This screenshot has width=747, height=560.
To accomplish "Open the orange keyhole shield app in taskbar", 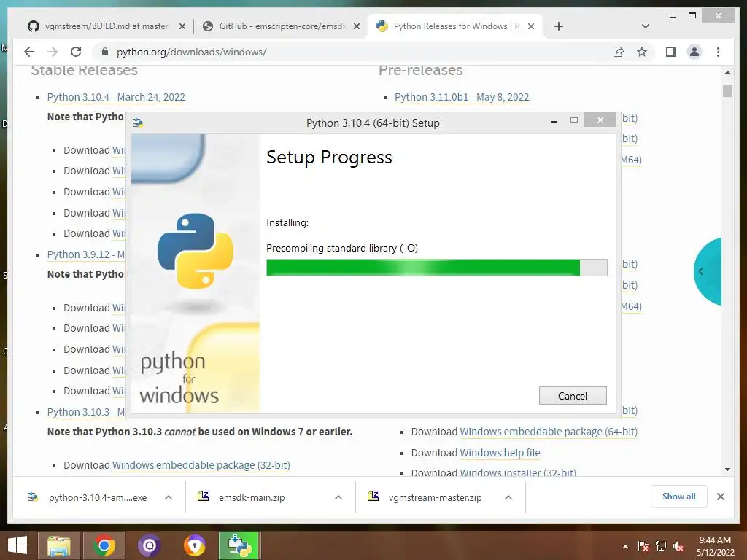I will coord(195,545).
